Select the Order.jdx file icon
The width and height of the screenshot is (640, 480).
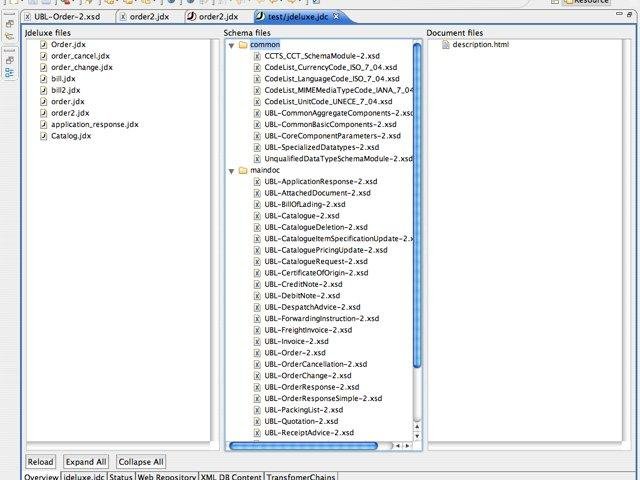pos(44,44)
